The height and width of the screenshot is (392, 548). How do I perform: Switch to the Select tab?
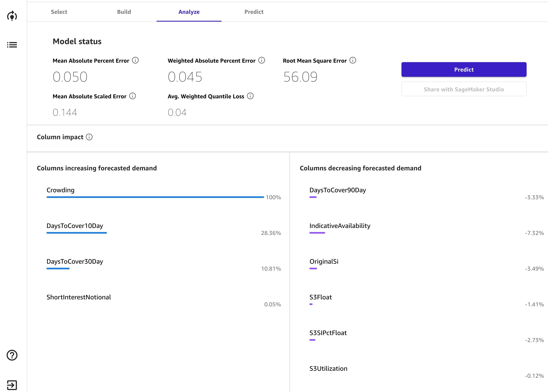point(59,12)
